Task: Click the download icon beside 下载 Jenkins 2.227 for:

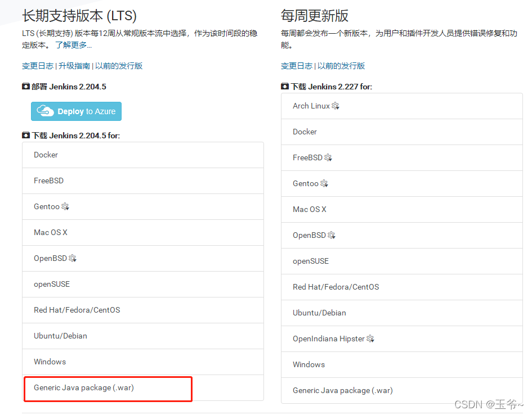Action: pyautogui.click(x=285, y=87)
